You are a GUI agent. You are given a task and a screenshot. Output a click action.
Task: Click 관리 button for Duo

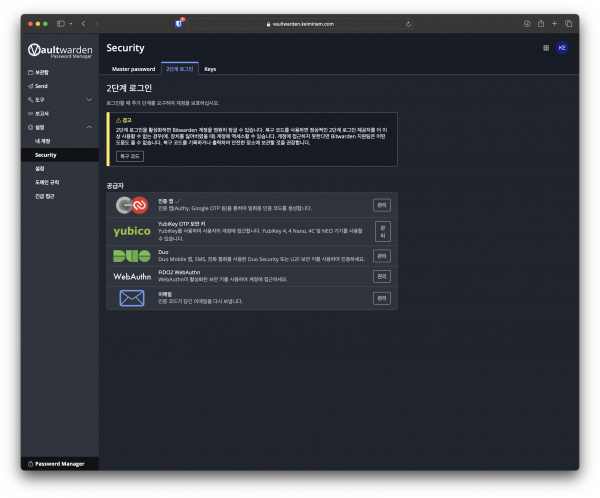coord(382,255)
